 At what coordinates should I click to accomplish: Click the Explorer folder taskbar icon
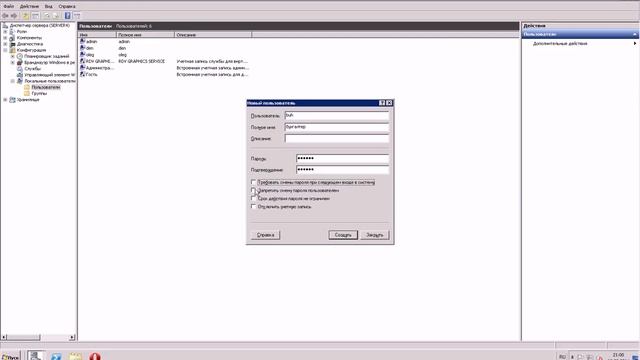75,356
